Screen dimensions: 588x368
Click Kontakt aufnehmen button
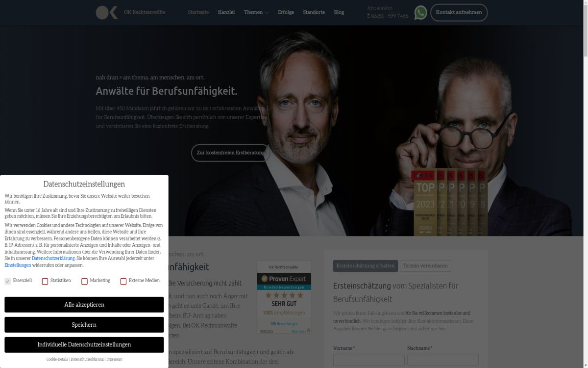(x=459, y=12)
